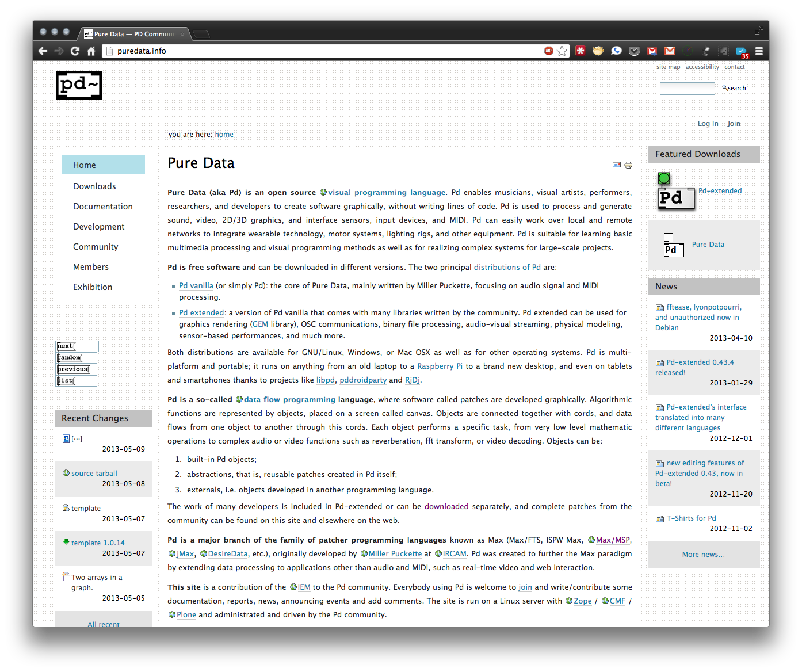Open Members in the navigation menu

(91, 266)
